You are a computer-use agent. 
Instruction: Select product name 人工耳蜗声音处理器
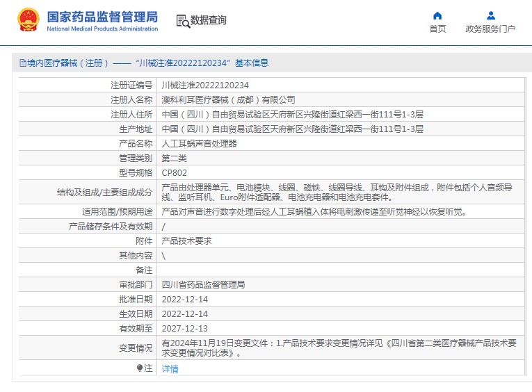pos(199,143)
